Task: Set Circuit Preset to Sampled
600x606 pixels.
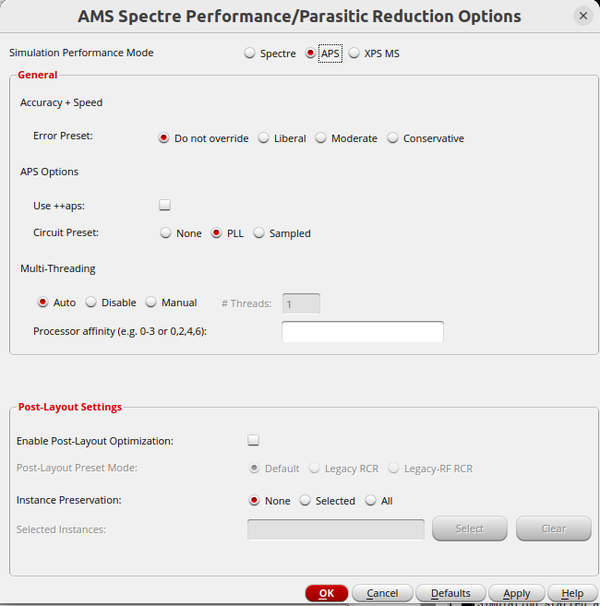Action: pos(259,233)
